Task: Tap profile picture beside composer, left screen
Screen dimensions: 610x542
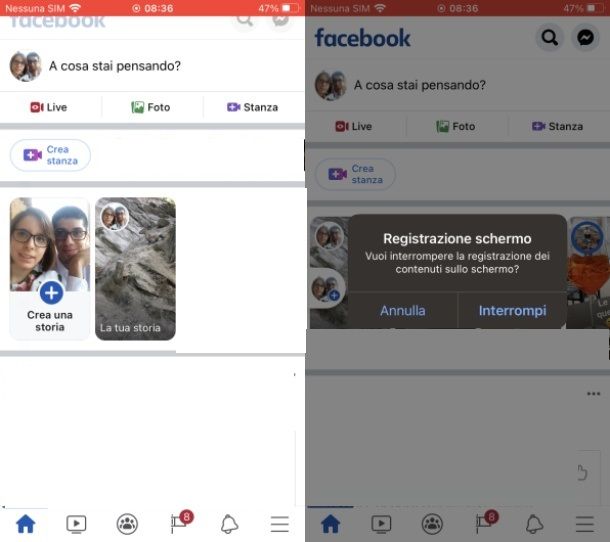Action: (x=26, y=66)
